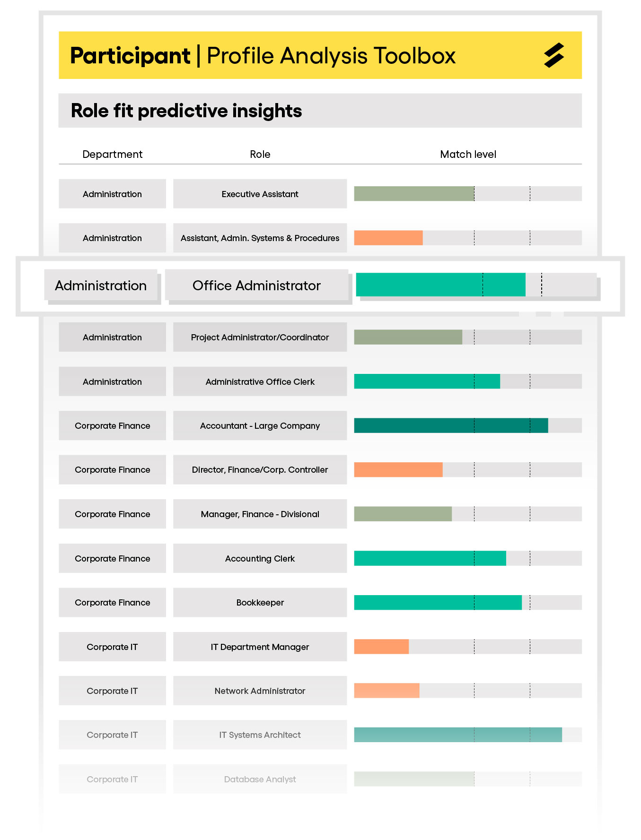The width and height of the screenshot is (641, 840).
Task: Select the Executive Assistant role
Action: tap(260, 194)
